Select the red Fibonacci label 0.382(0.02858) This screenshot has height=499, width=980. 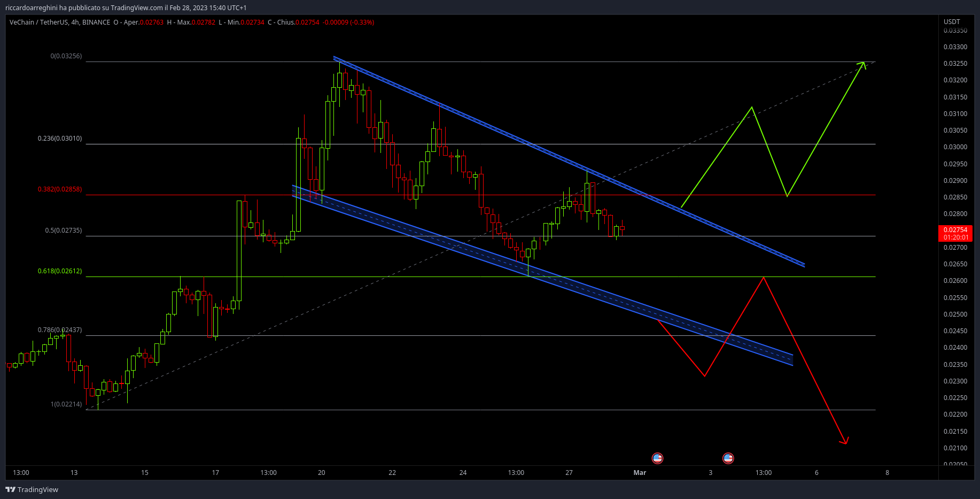point(60,189)
